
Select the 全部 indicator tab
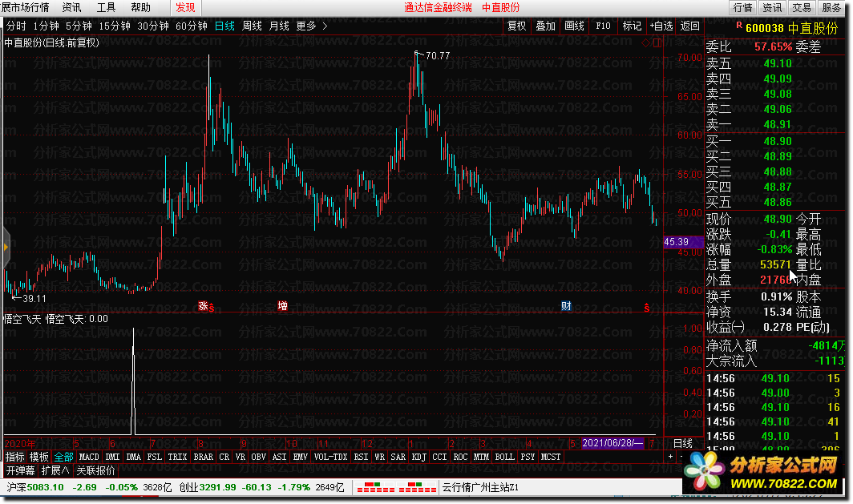[63, 457]
